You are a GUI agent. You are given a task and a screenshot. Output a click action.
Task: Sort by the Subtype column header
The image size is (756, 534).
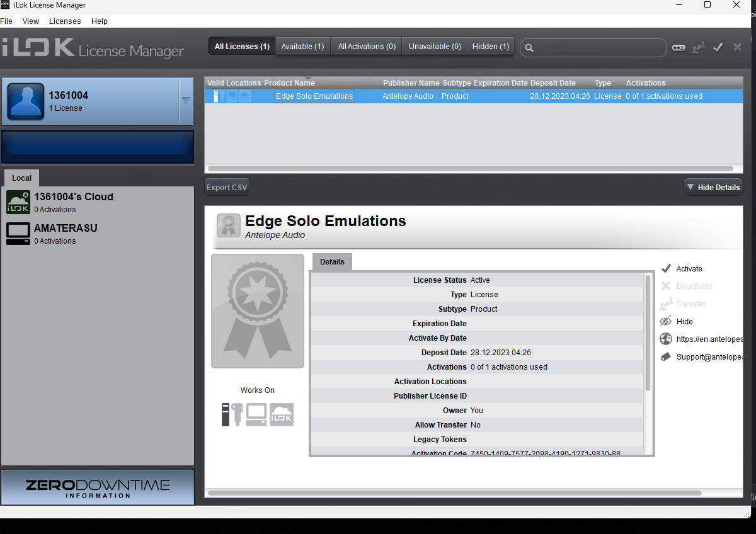457,83
